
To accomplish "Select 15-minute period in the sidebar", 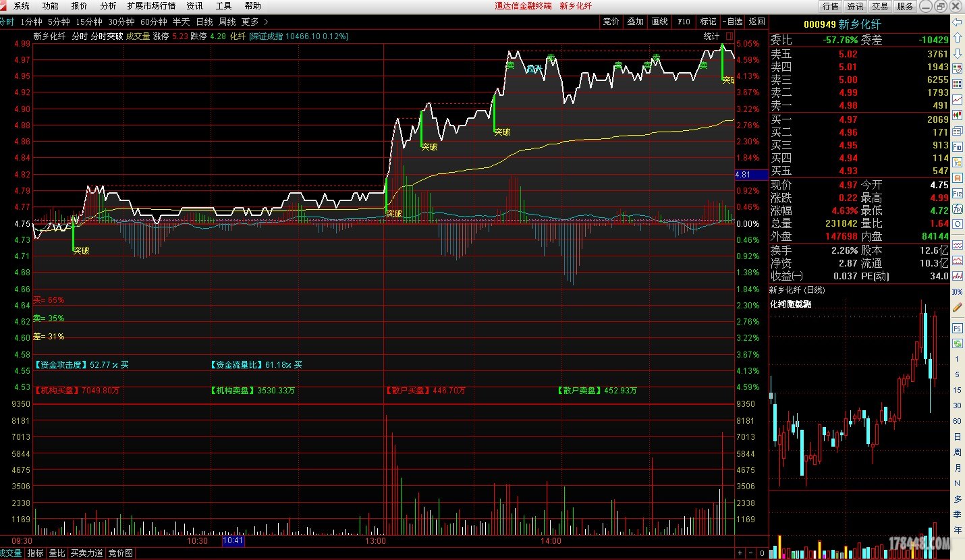I will tap(957, 390).
